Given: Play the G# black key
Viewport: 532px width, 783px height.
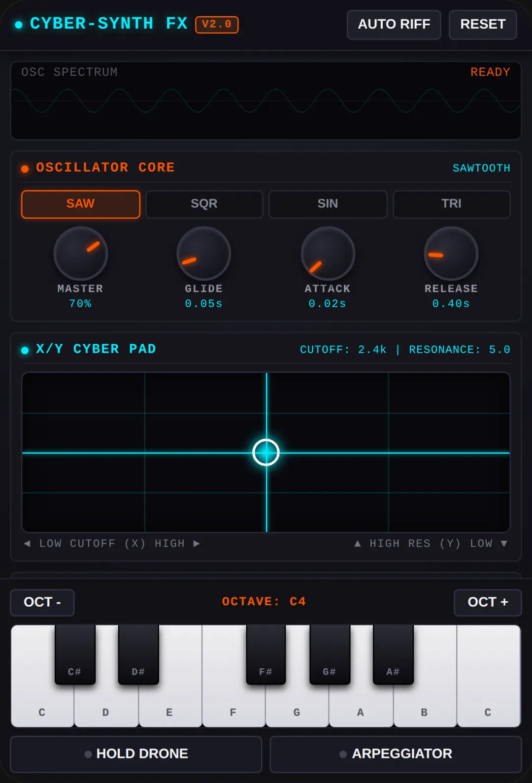Looking at the screenshot, I should click(x=330, y=655).
